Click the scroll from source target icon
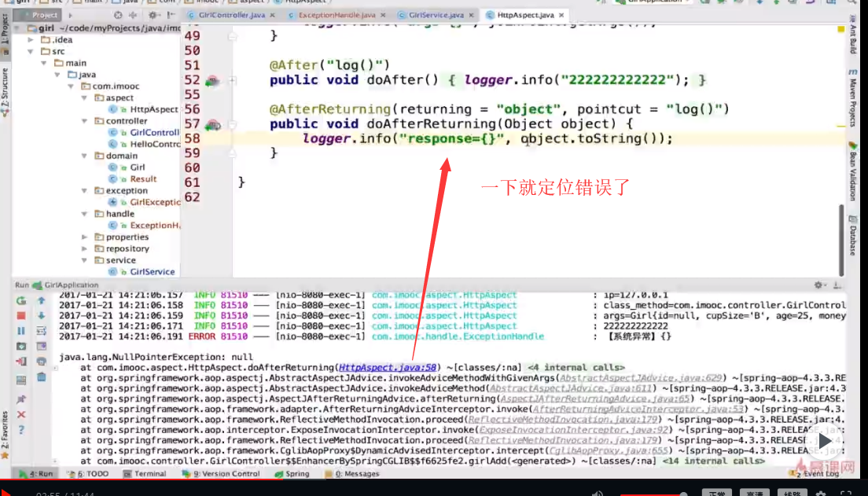Screen dimensions: 868x496 (x=117, y=15)
